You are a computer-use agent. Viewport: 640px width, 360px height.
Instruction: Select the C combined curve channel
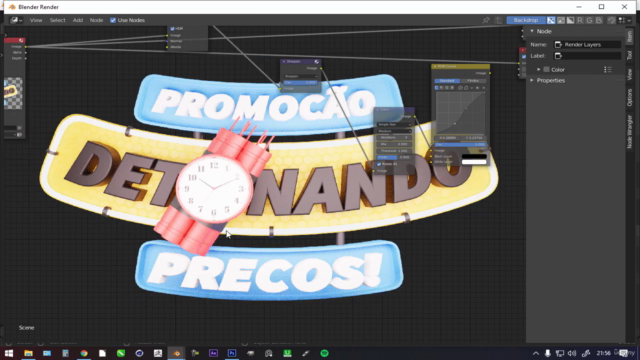pyautogui.click(x=437, y=88)
